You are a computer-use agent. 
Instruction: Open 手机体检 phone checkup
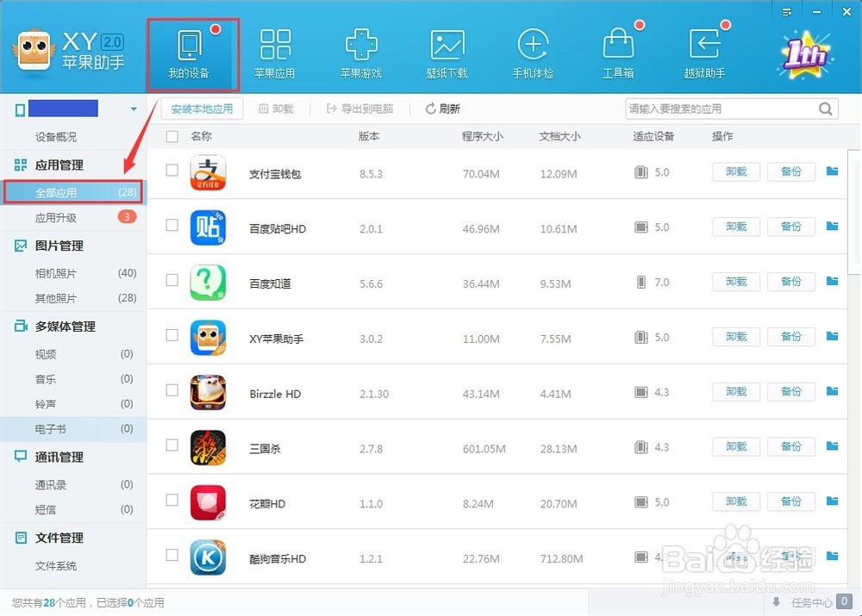click(533, 55)
